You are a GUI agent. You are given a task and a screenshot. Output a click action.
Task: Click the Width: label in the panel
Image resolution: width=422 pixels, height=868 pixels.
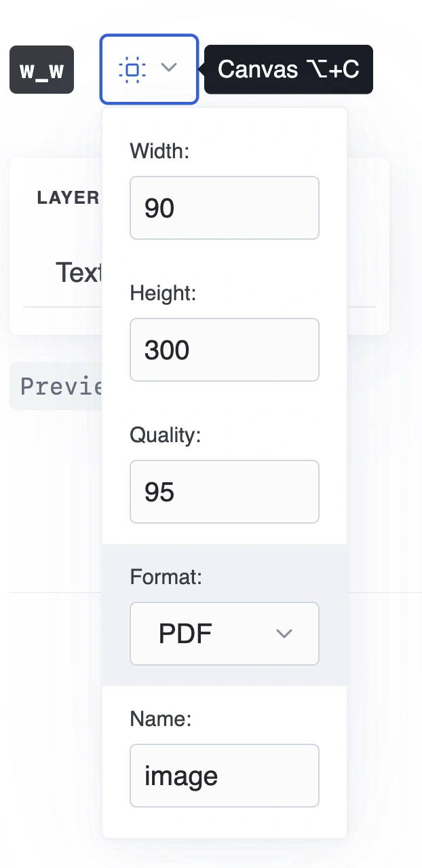[159, 151]
